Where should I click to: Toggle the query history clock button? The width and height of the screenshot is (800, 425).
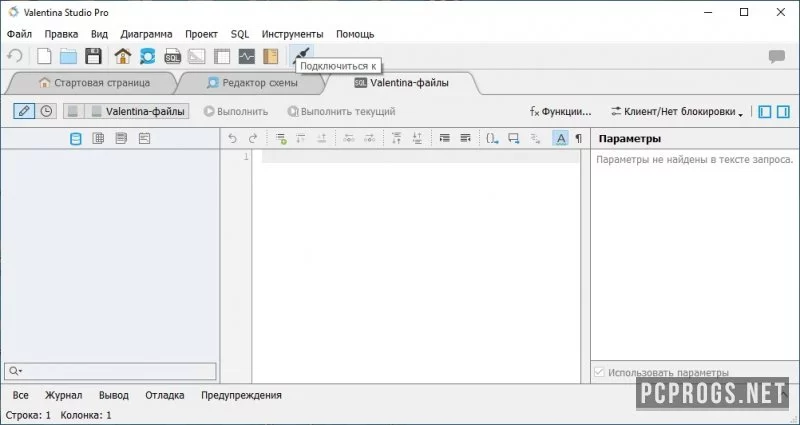coord(46,111)
